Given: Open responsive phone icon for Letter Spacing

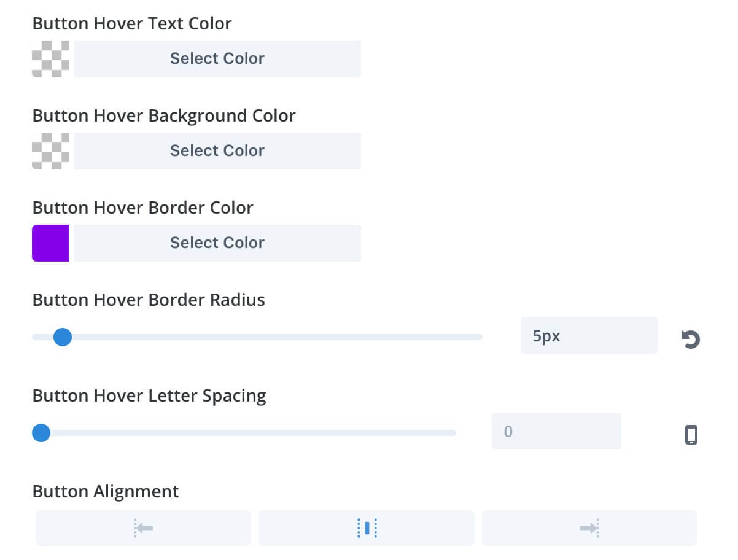Looking at the screenshot, I should 691,434.
